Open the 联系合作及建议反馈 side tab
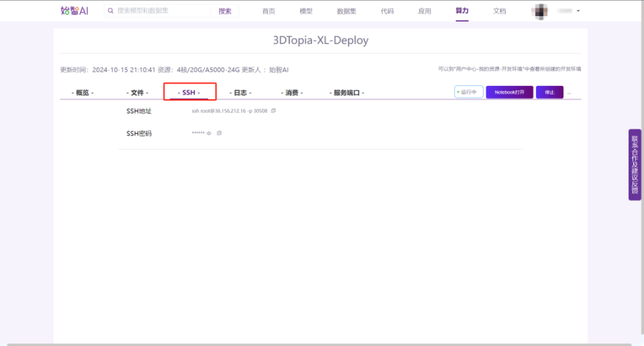Screen dimensions: 644x346 [635, 164]
